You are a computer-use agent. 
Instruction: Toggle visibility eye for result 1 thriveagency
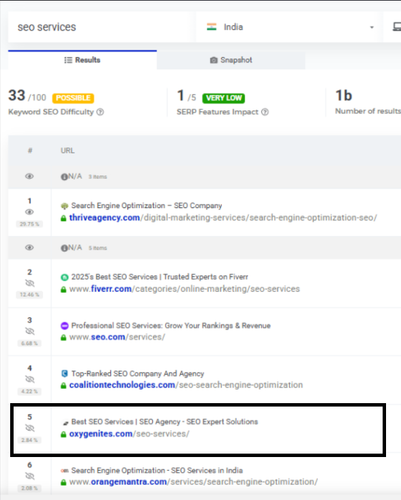(x=29, y=212)
